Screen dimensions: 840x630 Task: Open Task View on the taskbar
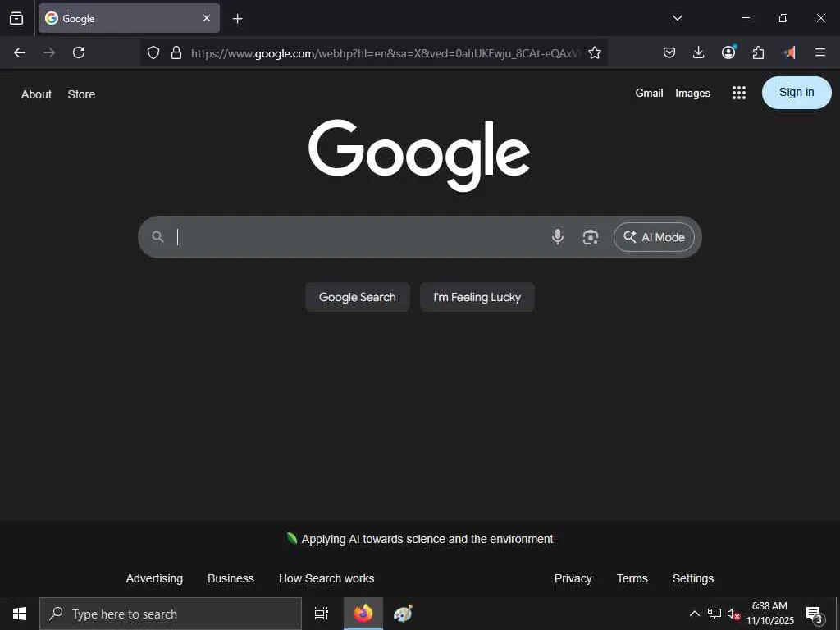(x=322, y=614)
